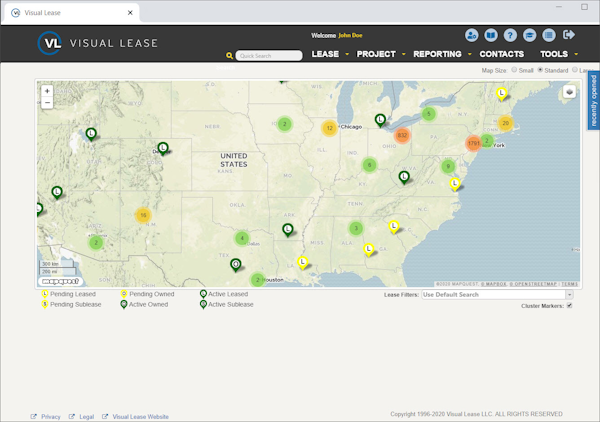This screenshot has width=600, height=422.
Task: Open the user guide book icon
Action: 491,35
